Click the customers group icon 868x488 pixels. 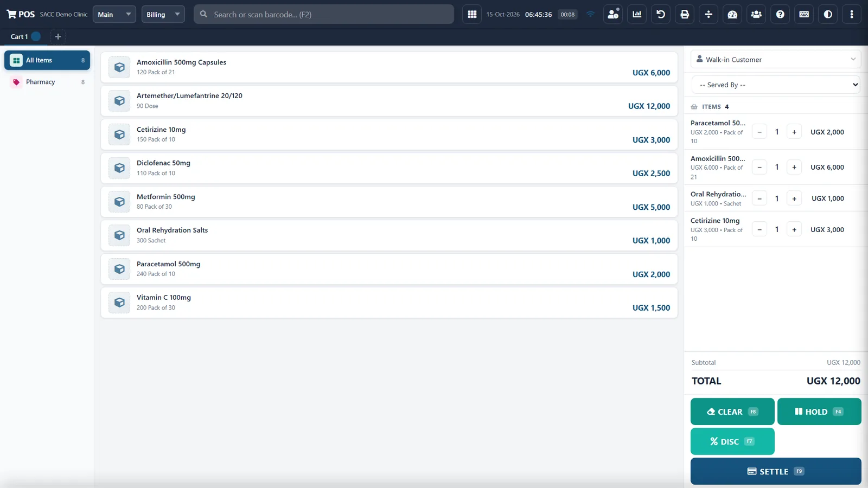click(x=756, y=15)
